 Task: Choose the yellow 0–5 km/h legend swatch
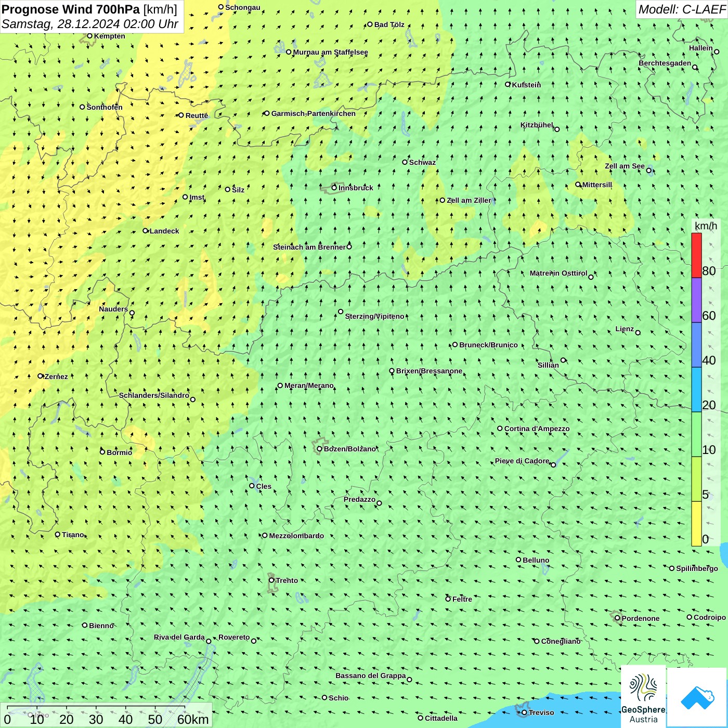696,524
